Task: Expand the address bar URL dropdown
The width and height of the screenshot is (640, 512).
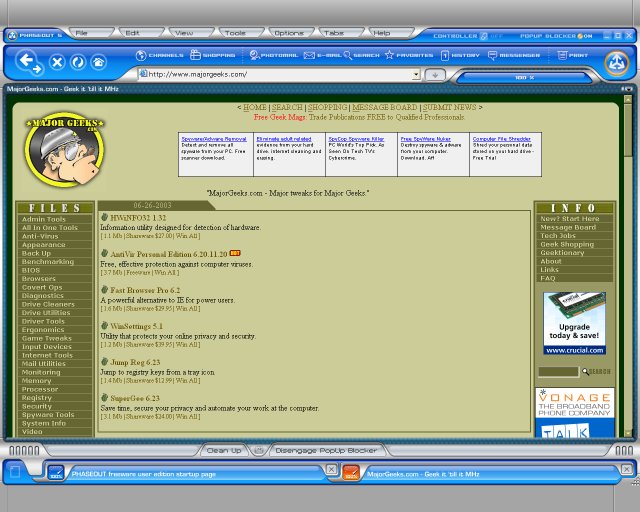Action: 416,74
